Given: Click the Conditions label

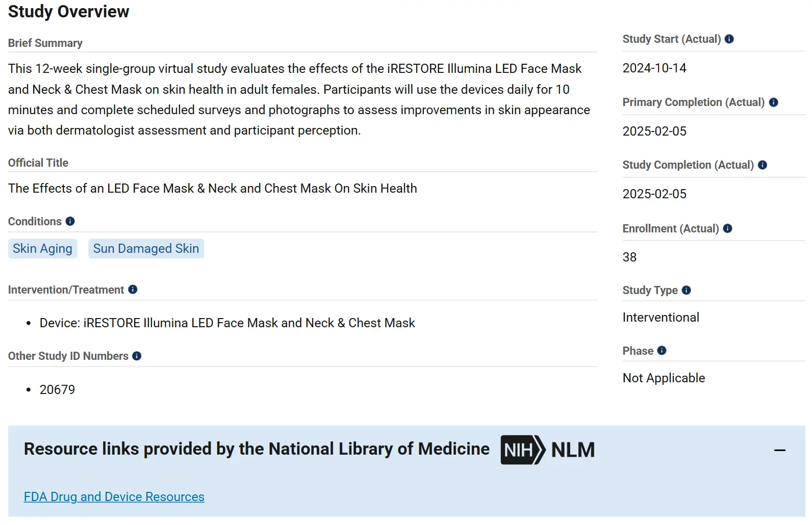Looking at the screenshot, I should click(35, 221).
